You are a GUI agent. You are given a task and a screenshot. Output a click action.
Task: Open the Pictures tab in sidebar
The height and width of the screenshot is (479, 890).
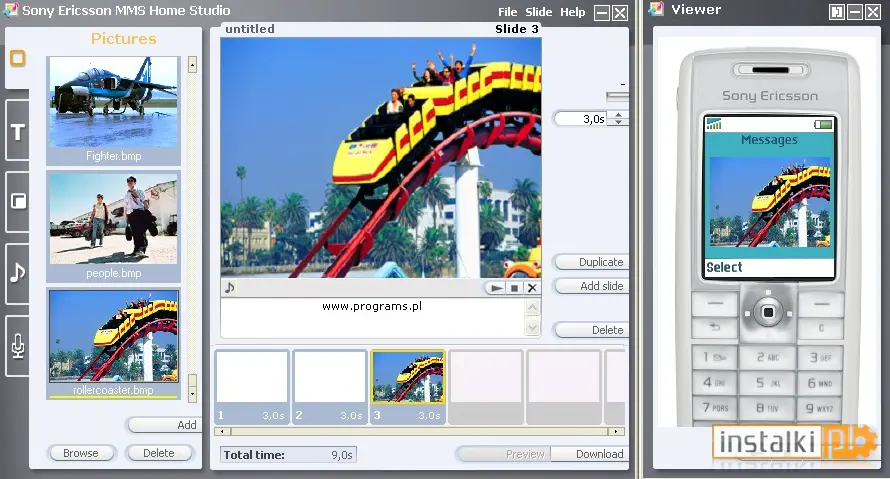coord(18,58)
